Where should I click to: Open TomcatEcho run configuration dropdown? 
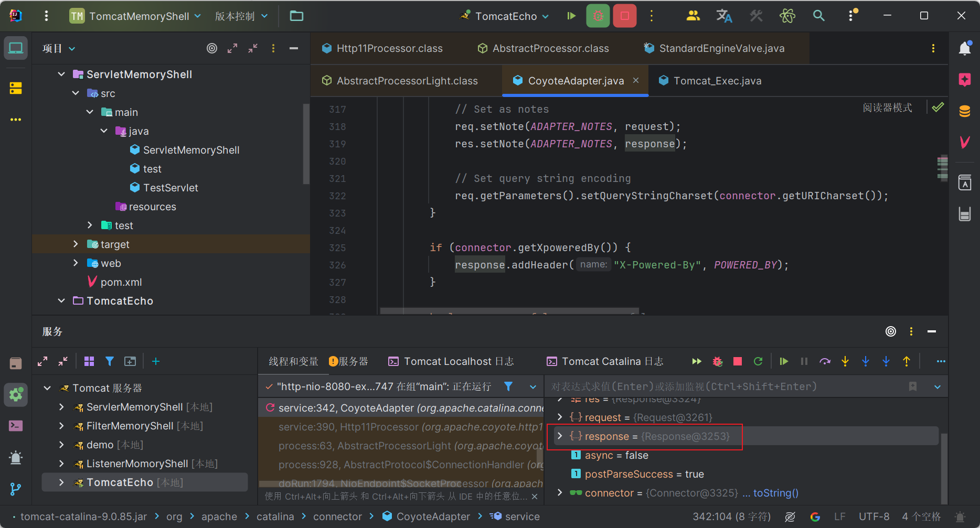[505, 16]
